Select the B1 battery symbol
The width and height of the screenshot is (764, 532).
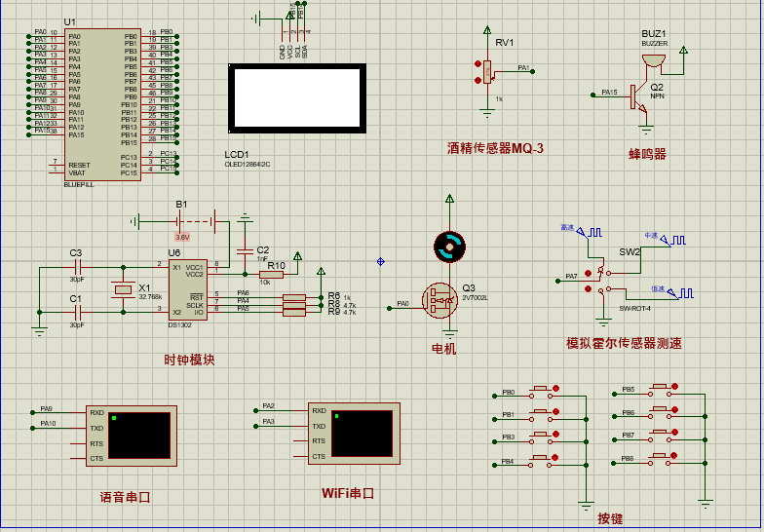click(x=197, y=222)
